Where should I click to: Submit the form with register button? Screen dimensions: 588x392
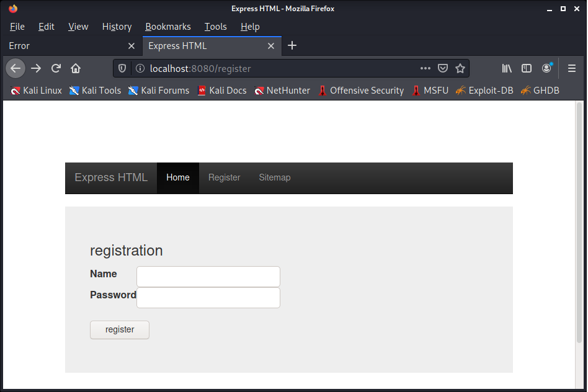[x=120, y=330]
